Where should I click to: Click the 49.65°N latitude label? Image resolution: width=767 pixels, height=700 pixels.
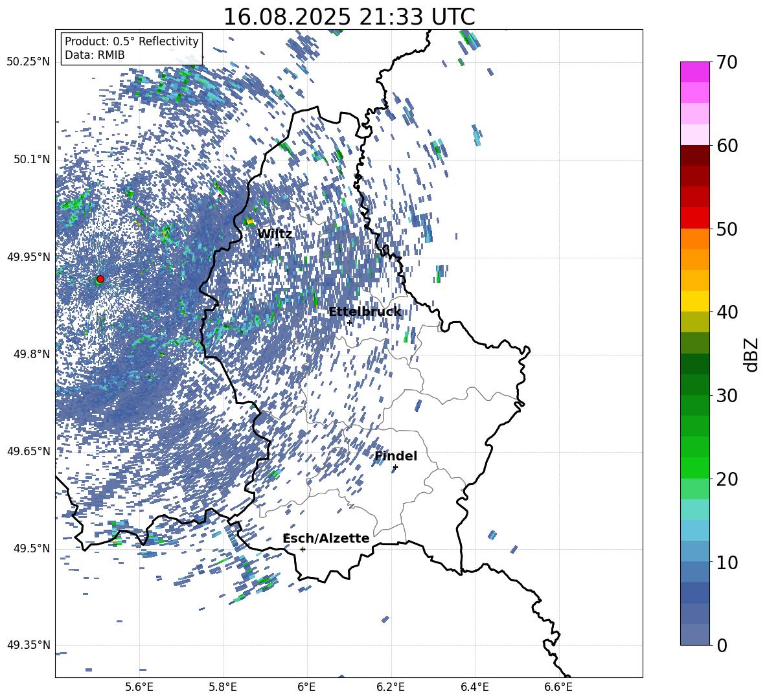click(29, 451)
